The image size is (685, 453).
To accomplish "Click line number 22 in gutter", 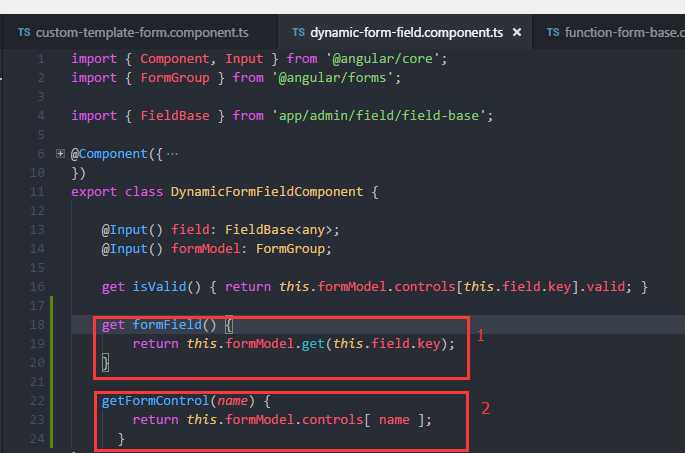I will tap(38, 401).
